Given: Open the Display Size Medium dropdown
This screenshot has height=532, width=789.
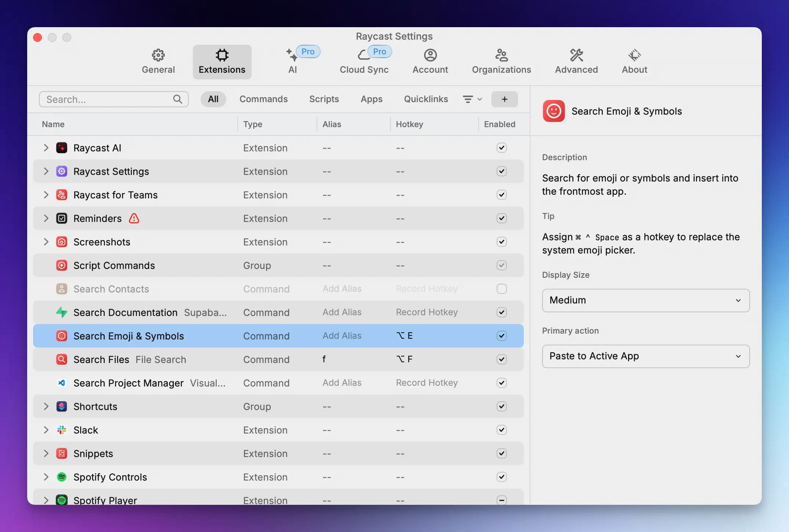Looking at the screenshot, I should (x=646, y=301).
